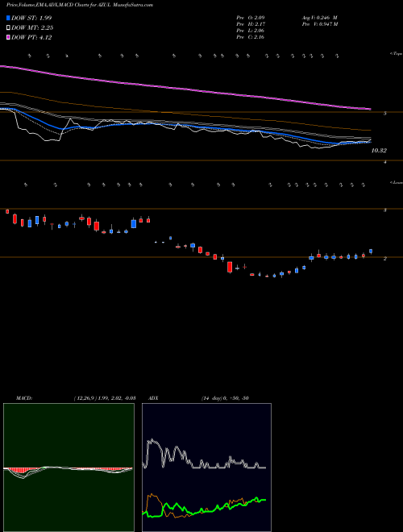The width and height of the screenshot is (403, 532).
Task: Select the 'DOW ST: 1.99' legend label
Action: click(31, 18)
